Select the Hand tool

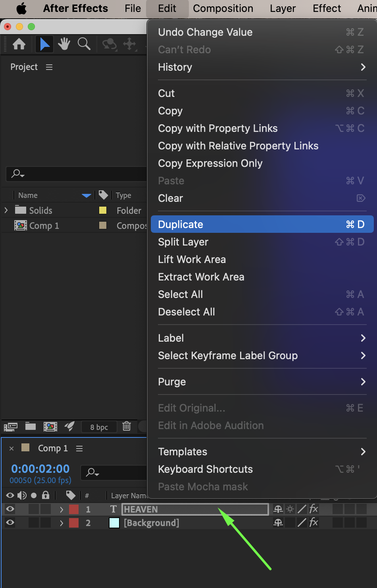pos(64,44)
